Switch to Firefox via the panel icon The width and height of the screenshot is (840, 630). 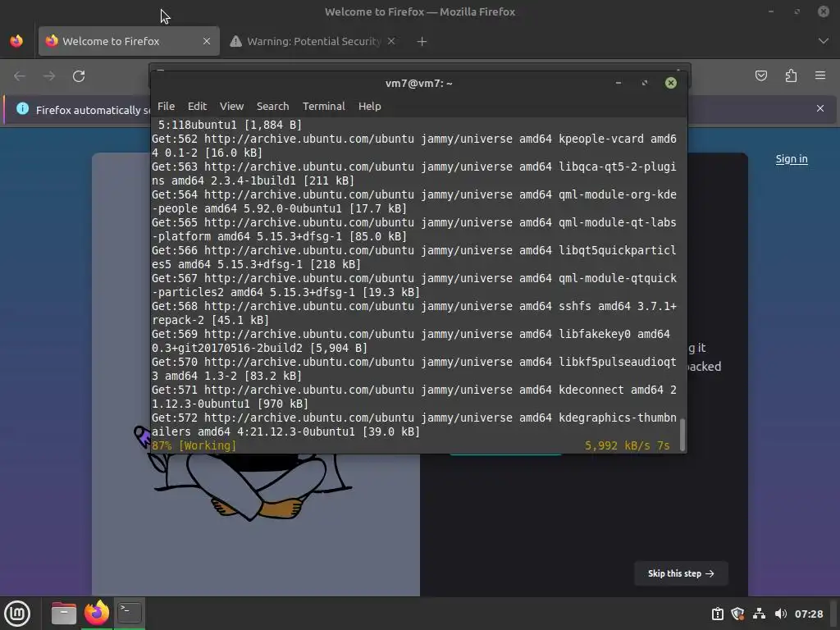pyautogui.click(x=97, y=613)
